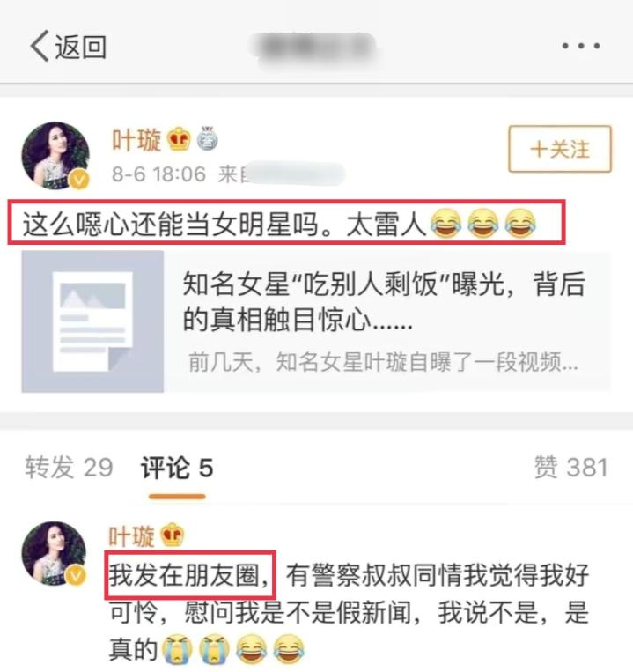Click the verified V badge on commenter avatar
The height and width of the screenshot is (672, 633).
coord(77,576)
